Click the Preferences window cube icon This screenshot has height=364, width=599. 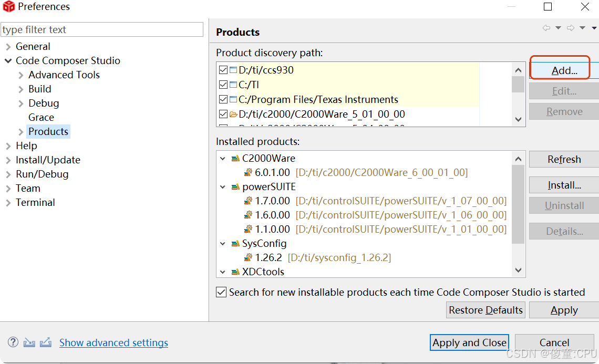(x=8, y=6)
